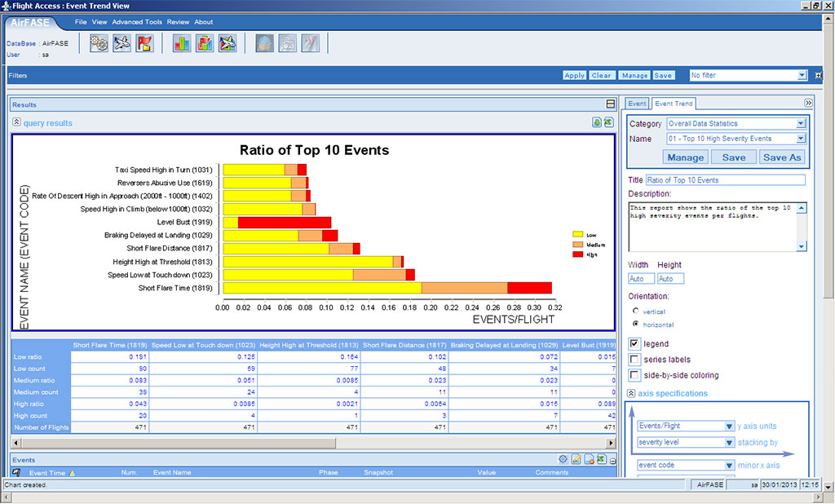
Task: Open the Advanced Tools menu
Action: pos(137,22)
